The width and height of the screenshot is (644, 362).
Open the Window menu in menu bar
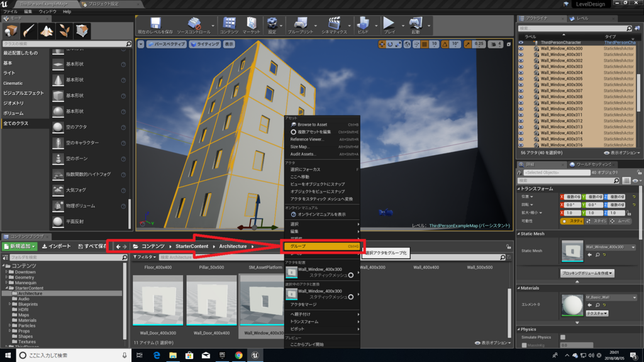(47, 11)
